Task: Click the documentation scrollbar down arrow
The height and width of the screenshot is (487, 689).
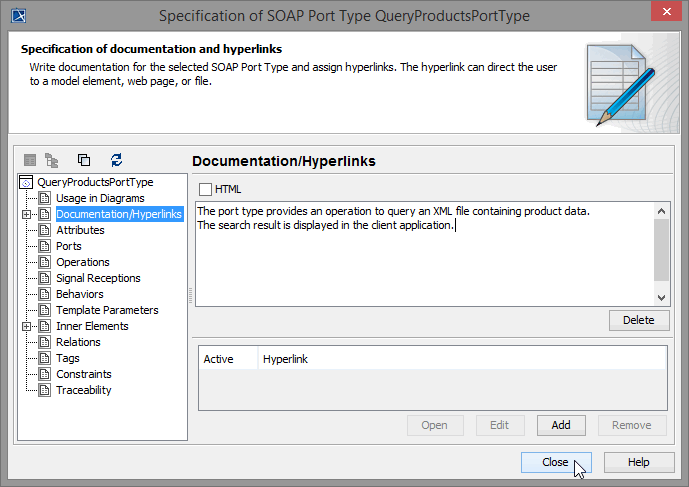Action: click(661, 297)
